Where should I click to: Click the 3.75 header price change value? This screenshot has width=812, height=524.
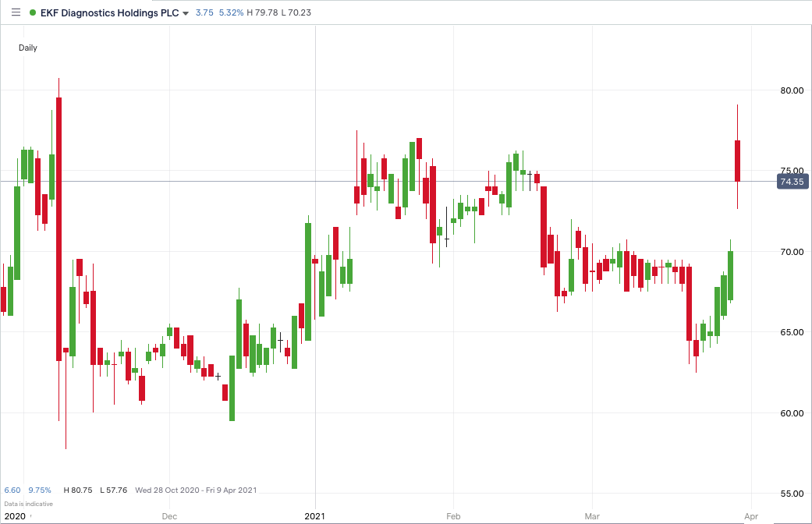click(x=204, y=13)
